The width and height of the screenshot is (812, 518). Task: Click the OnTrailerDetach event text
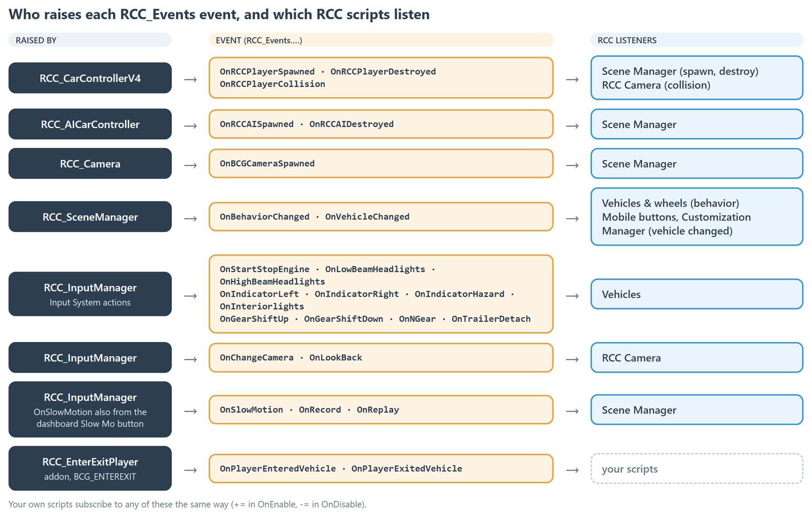[491, 319]
